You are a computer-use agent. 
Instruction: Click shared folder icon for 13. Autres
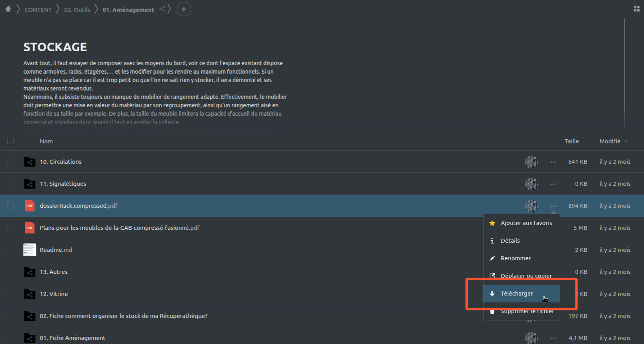(x=30, y=272)
